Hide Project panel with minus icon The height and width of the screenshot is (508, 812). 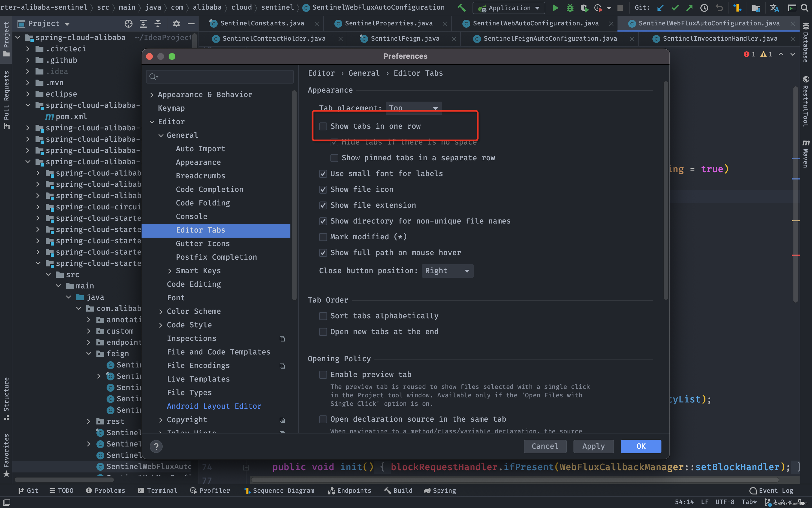pyautogui.click(x=191, y=23)
